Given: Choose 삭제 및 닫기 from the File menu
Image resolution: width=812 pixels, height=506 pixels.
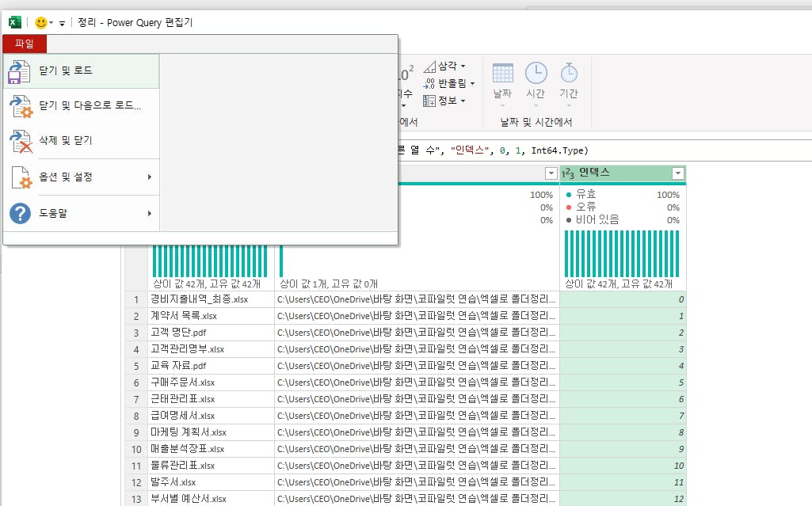Looking at the screenshot, I should (x=66, y=140).
